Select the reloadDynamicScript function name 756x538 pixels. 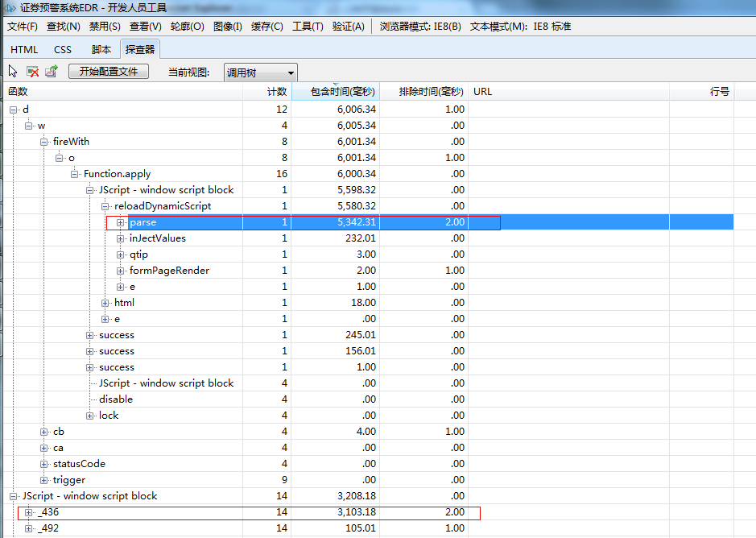163,206
